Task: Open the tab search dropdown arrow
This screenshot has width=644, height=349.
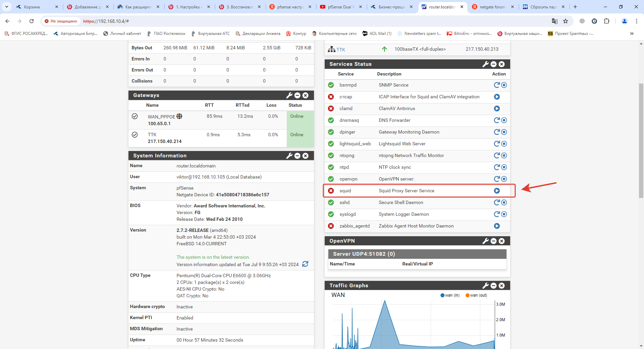Action: pos(6,7)
